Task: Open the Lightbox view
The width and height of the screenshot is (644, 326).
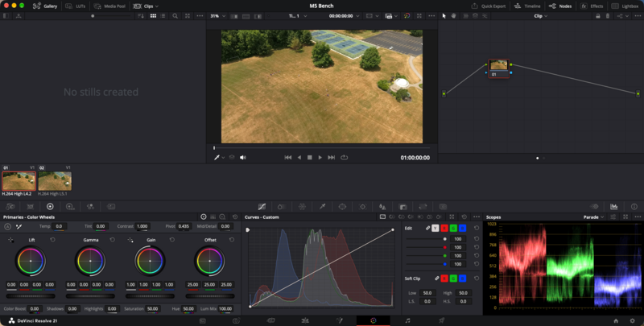Action: click(625, 6)
